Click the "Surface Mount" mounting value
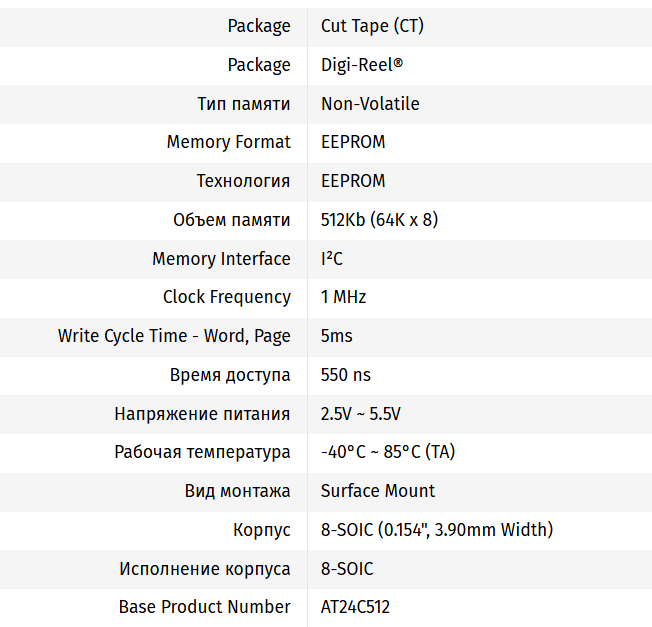This screenshot has width=652, height=627. [x=378, y=491]
